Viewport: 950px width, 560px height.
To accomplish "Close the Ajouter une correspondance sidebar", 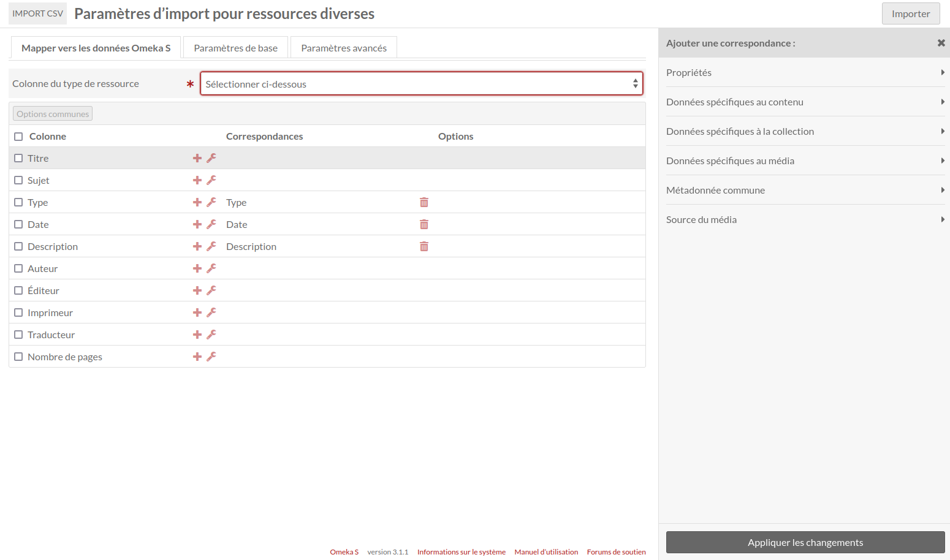I will [941, 43].
